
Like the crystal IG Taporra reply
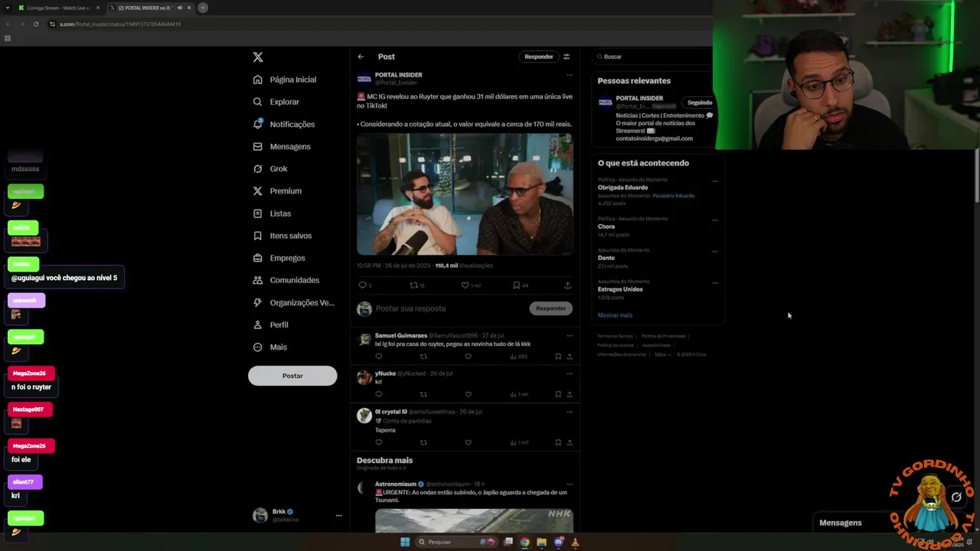(468, 442)
